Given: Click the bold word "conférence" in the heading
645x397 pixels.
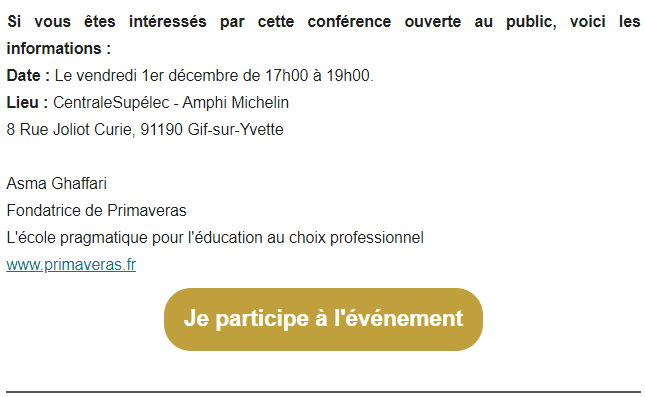Looking at the screenshot, I should click(349, 21).
